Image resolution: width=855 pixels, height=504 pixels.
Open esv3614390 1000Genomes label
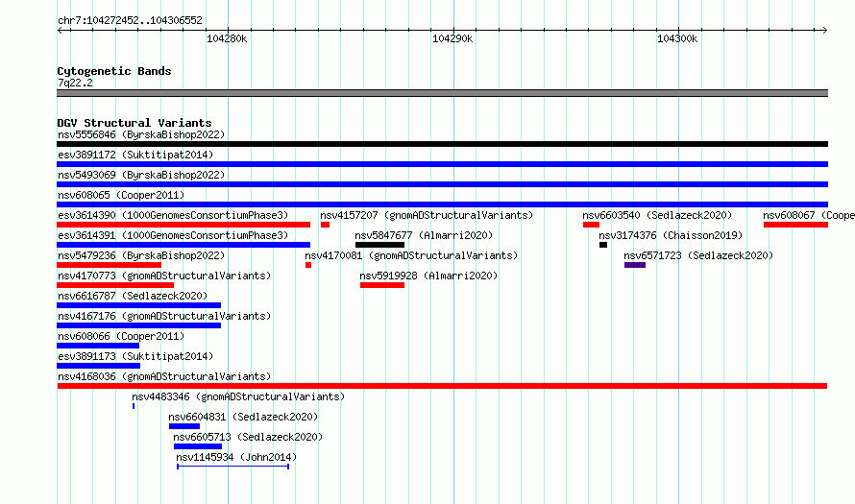click(173, 215)
